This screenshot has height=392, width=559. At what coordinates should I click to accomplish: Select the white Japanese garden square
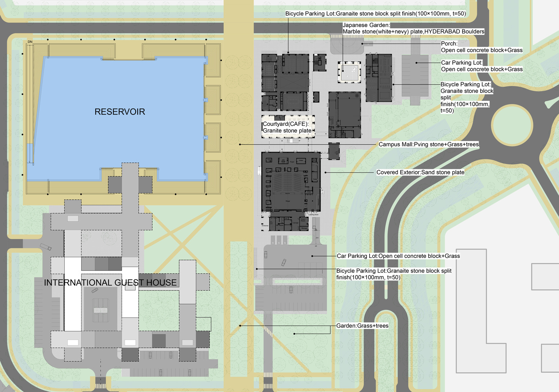coord(349,73)
